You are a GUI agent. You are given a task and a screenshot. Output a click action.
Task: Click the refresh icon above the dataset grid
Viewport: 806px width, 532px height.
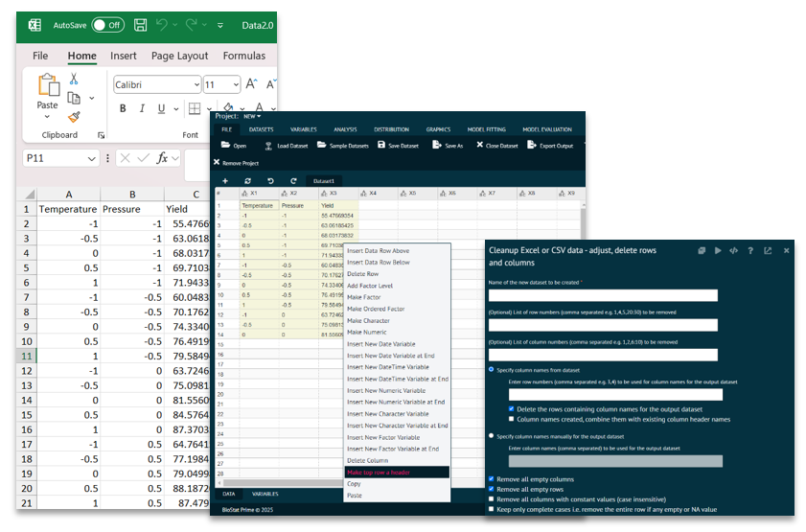click(248, 180)
